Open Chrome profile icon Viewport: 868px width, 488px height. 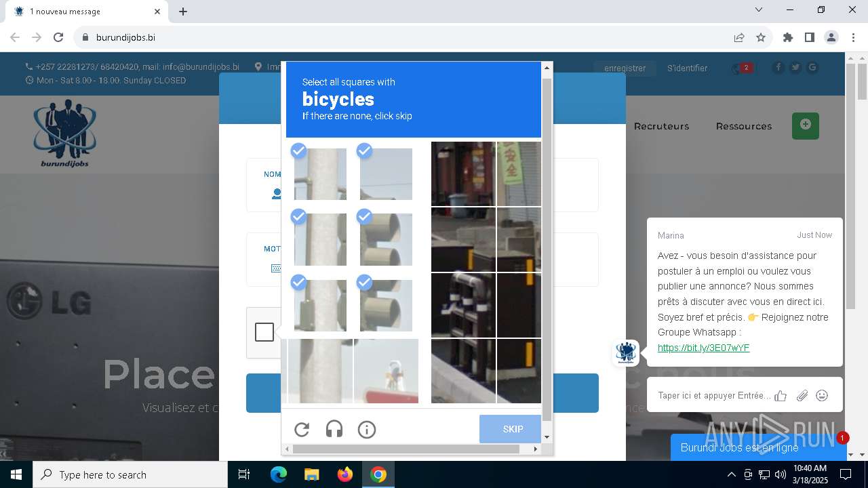click(x=831, y=37)
